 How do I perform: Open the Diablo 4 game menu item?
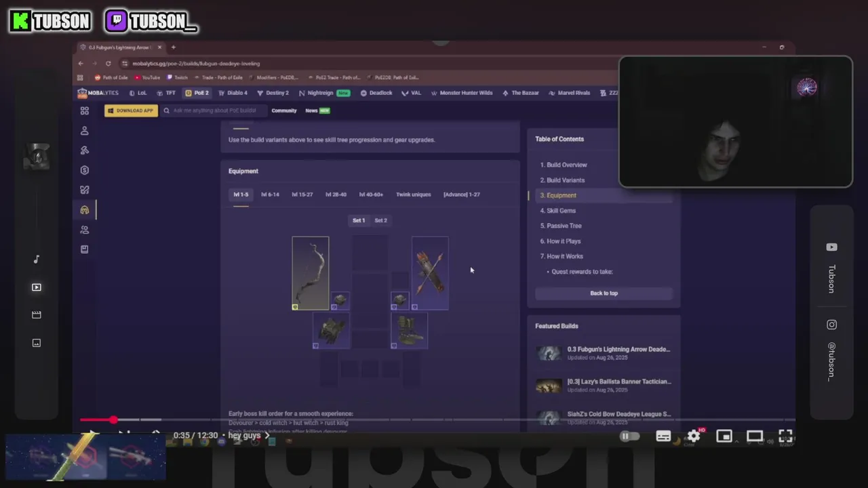[x=232, y=93]
